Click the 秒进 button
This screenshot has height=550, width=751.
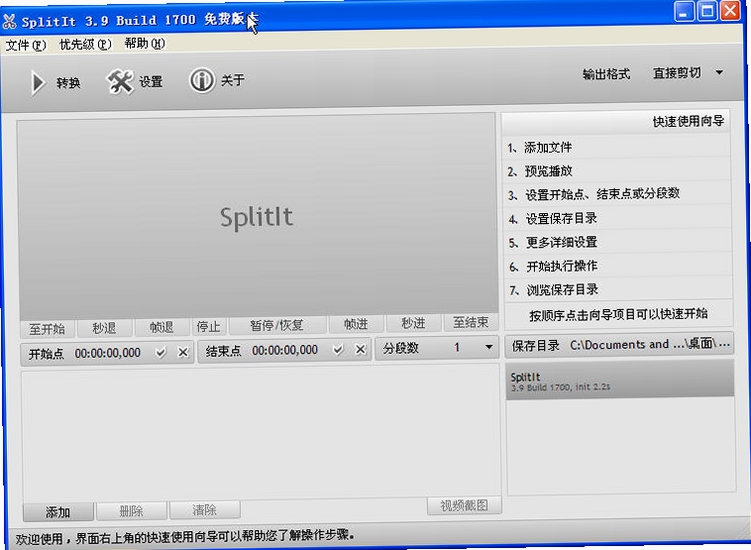pyautogui.click(x=413, y=323)
